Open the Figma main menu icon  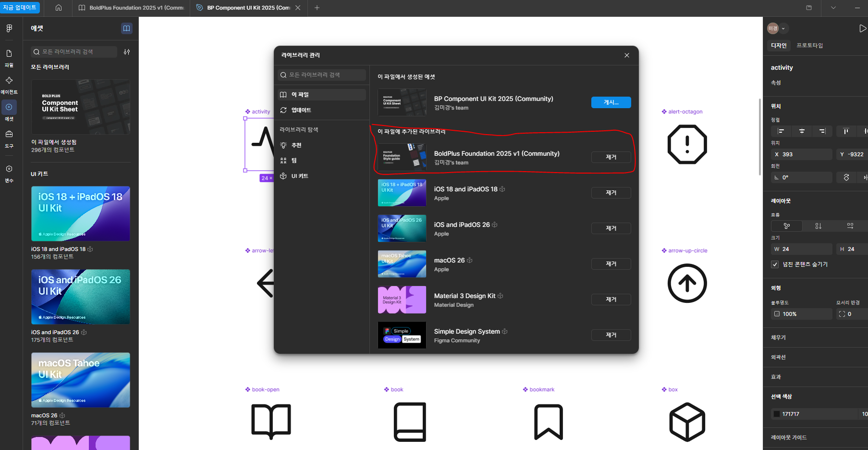tap(9, 28)
